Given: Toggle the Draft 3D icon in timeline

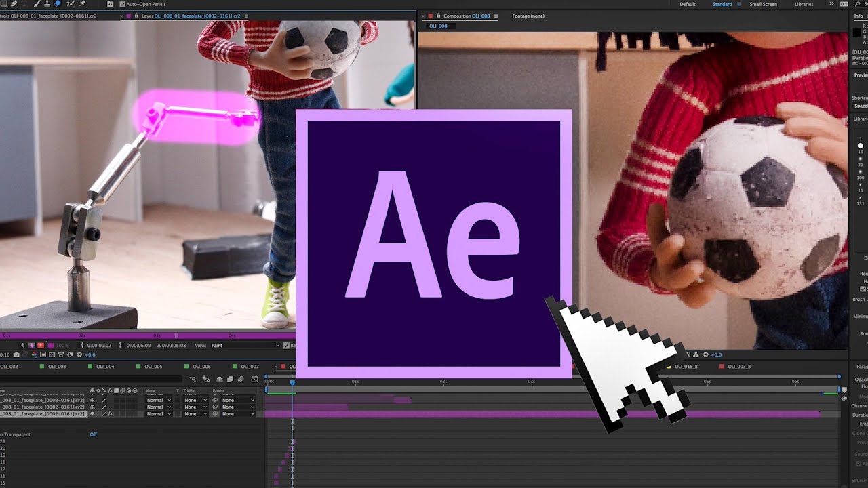Looking at the screenshot, I should pyautogui.click(x=205, y=379).
